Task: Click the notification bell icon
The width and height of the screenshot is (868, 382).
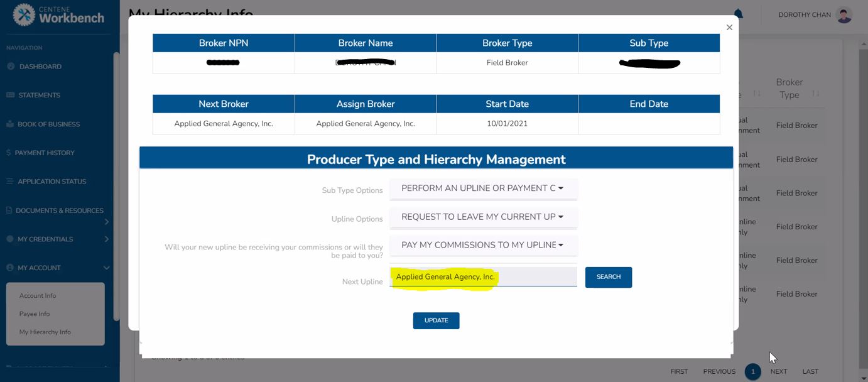Action: 737,13
